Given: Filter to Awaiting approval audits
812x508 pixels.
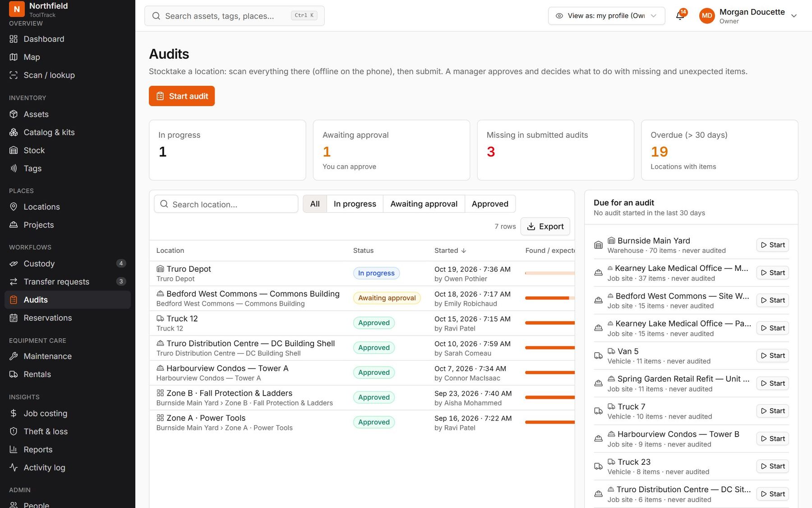Looking at the screenshot, I should coord(424,204).
